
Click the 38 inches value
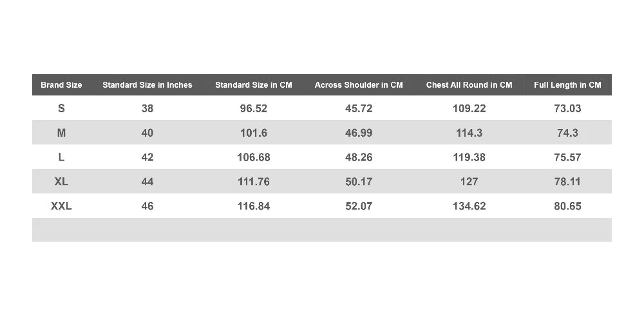coord(147,108)
